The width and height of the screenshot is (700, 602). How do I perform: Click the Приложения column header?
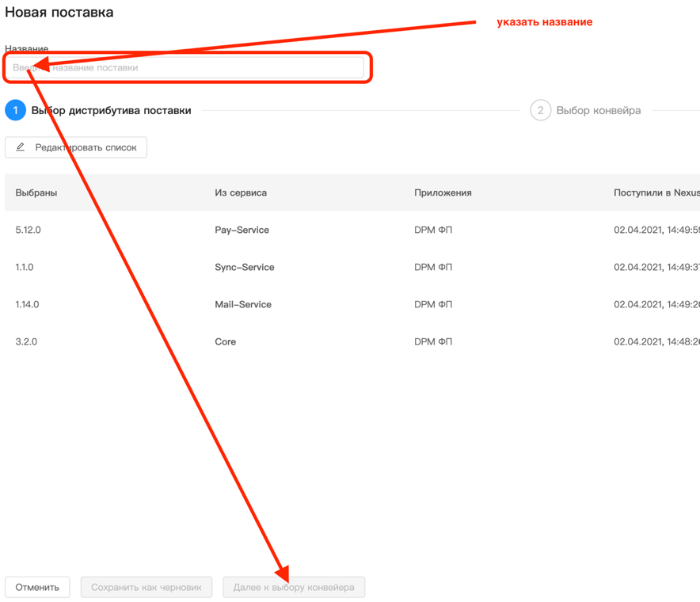pyautogui.click(x=443, y=192)
